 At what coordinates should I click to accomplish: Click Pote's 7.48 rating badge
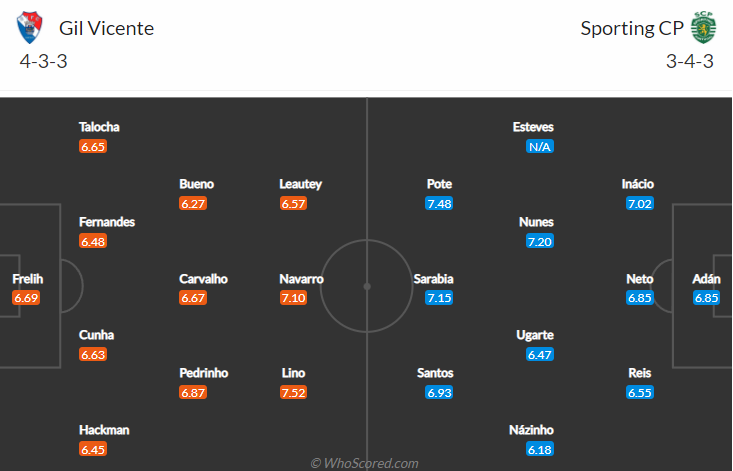tap(440, 203)
